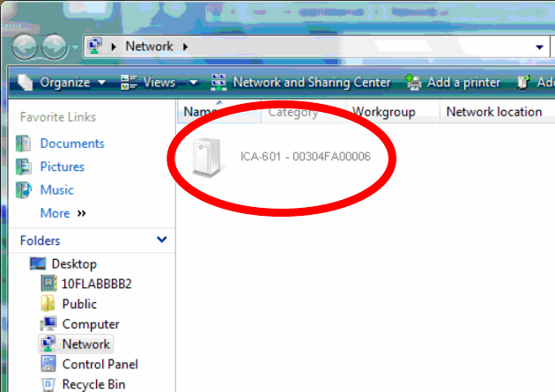Viewport: 555px width, 392px height.
Task: Open Control Panel in folder tree
Action: pos(100,364)
